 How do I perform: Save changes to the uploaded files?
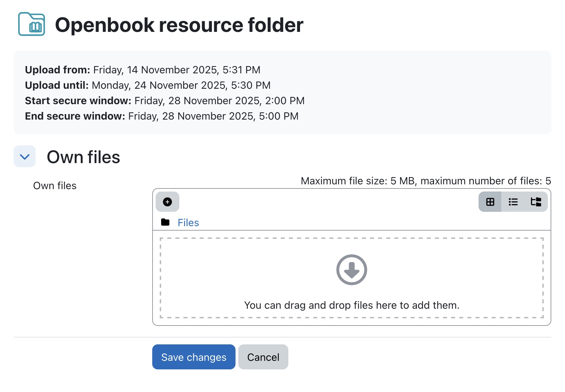[194, 357]
